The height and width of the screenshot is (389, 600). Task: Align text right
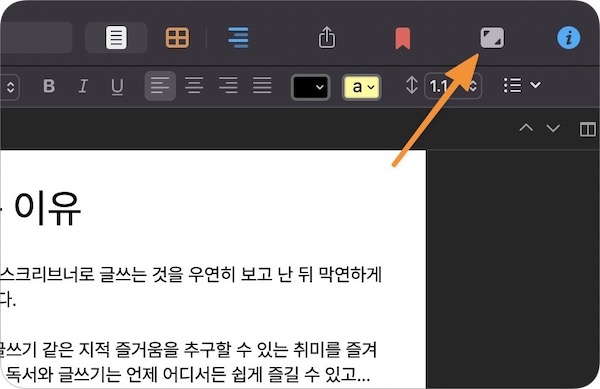point(228,85)
